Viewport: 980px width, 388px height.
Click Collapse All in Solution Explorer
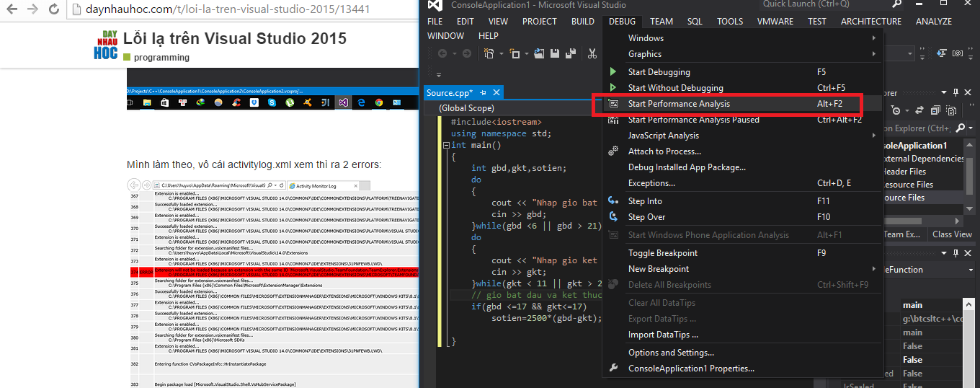click(x=935, y=110)
